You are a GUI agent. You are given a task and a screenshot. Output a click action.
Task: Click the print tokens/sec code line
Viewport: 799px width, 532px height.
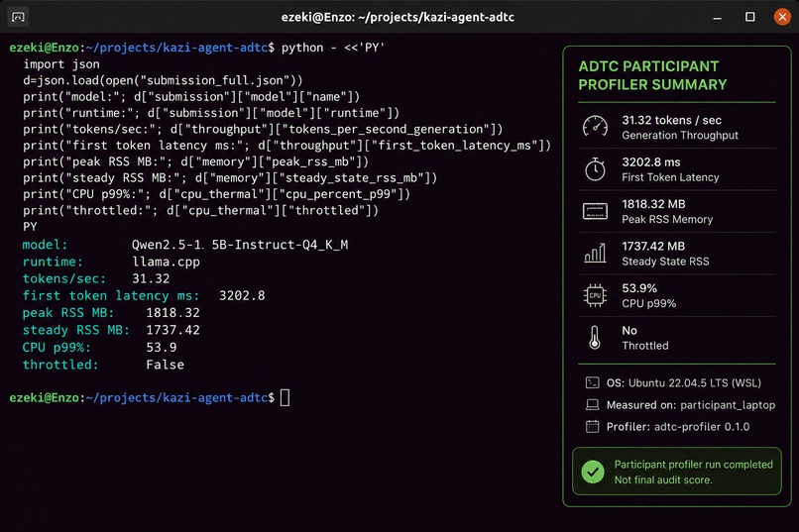tap(263, 130)
